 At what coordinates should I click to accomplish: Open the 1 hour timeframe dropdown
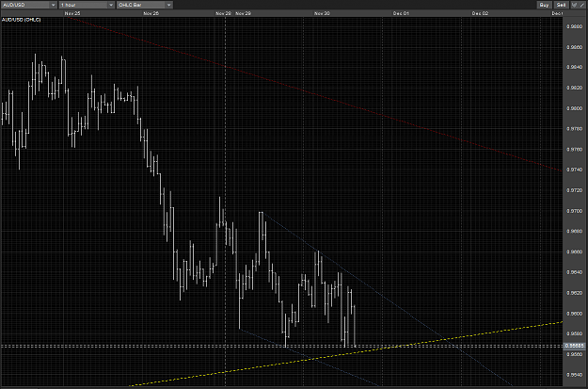click(x=87, y=5)
